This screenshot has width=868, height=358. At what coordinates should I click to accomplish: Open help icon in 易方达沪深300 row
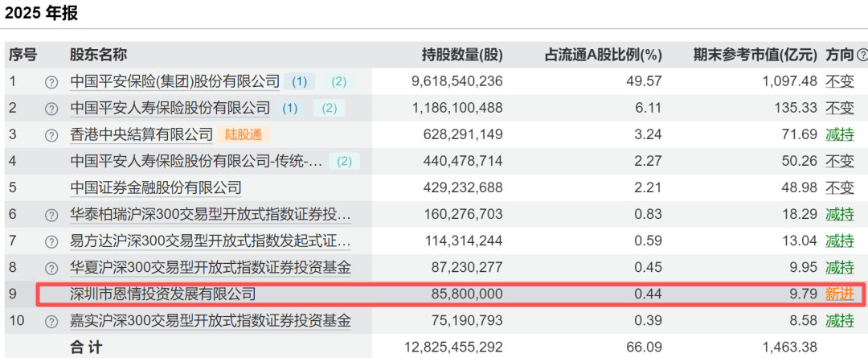pos(51,241)
